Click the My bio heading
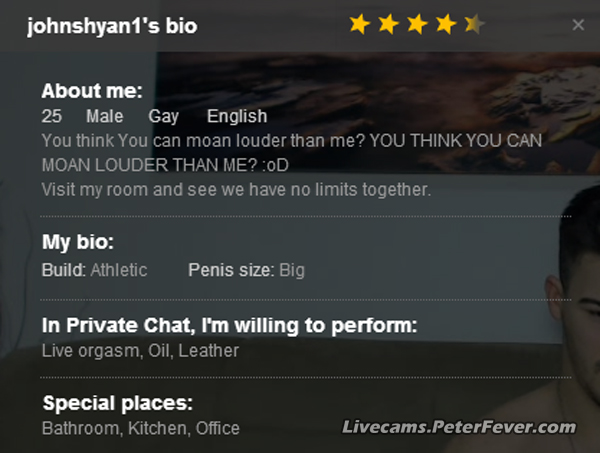The image size is (600, 453). pyautogui.click(x=78, y=243)
